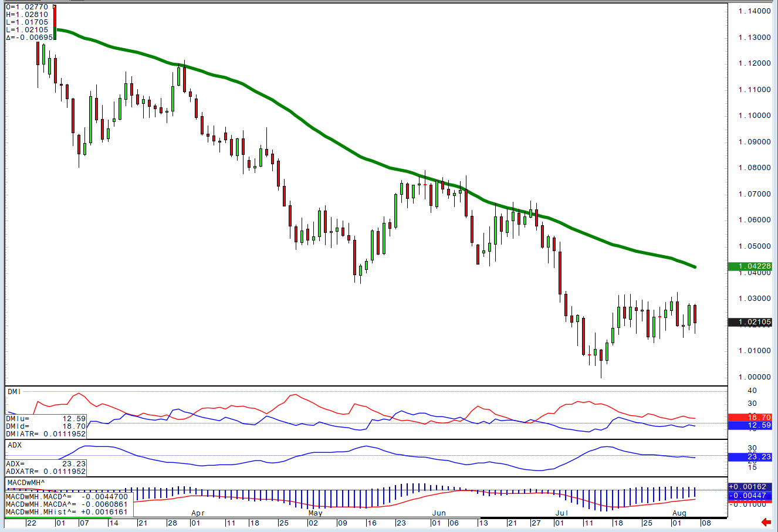Click the 1.03000 price axis label
This screenshot has width=778, height=532.
coord(755,298)
